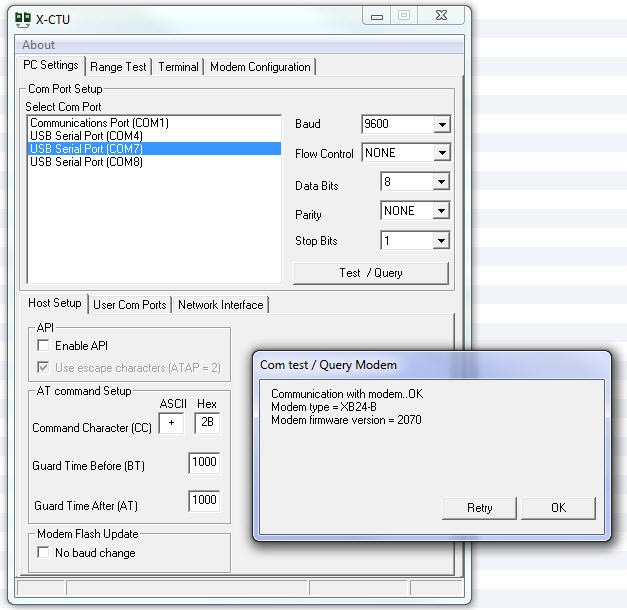Enable the API checkbox
Viewport: 627px width, 610px height.
coord(43,346)
